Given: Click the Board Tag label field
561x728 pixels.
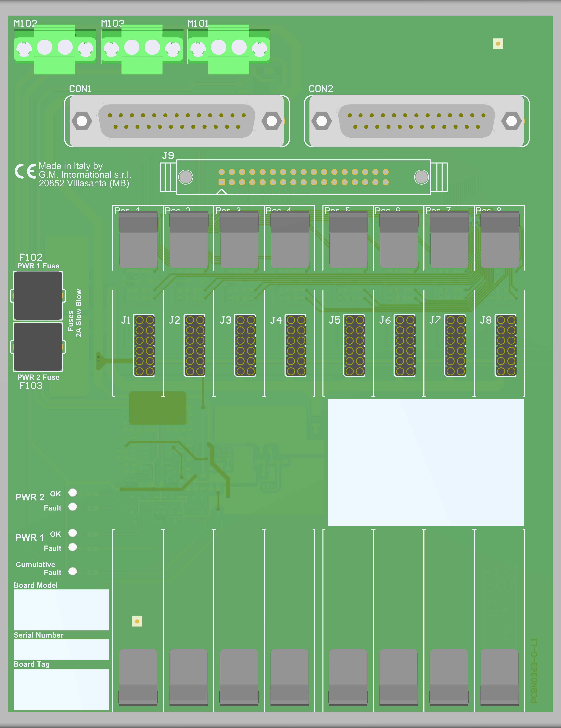Looking at the screenshot, I should (61, 689).
